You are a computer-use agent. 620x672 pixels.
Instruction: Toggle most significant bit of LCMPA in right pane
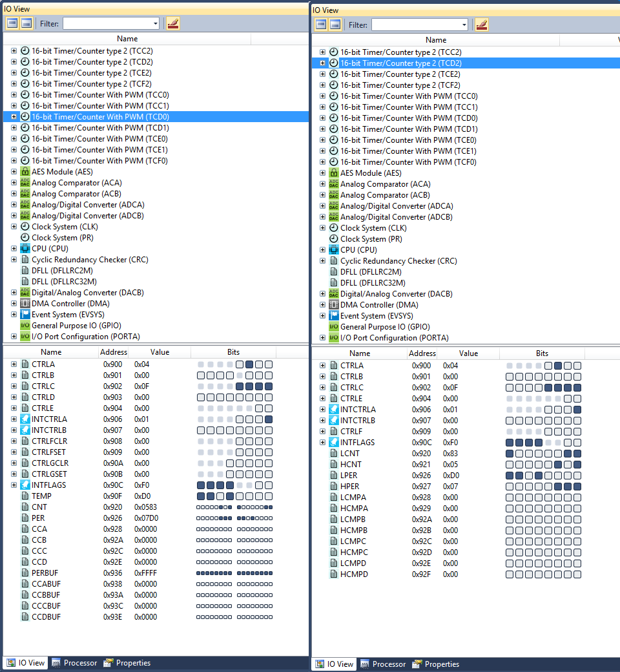[510, 498]
